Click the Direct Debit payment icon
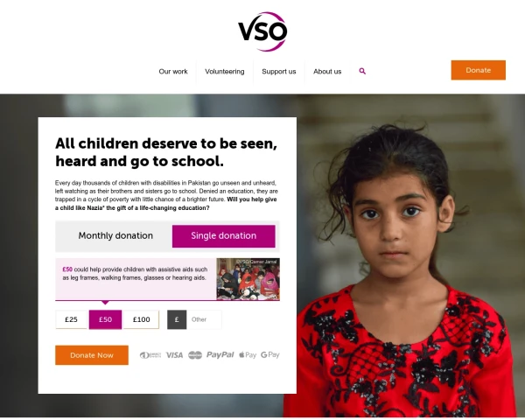This screenshot has width=525, height=420. point(150,355)
